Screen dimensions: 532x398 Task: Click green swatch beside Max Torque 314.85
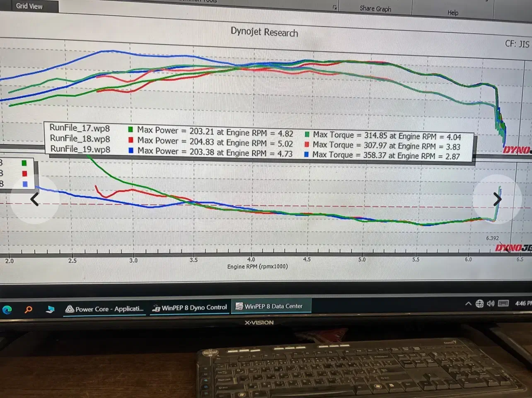point(307,134)
